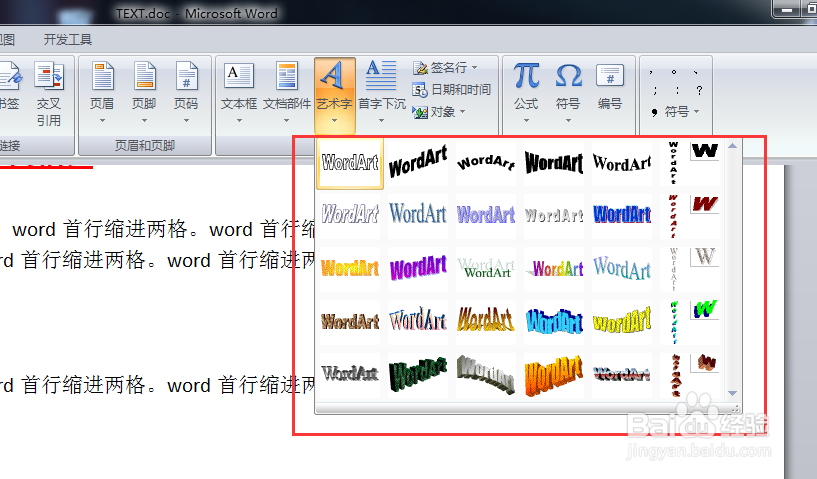817x479 pixels.
Task: Choose the orange gradient WordArt style
Action: coord(350,268)
